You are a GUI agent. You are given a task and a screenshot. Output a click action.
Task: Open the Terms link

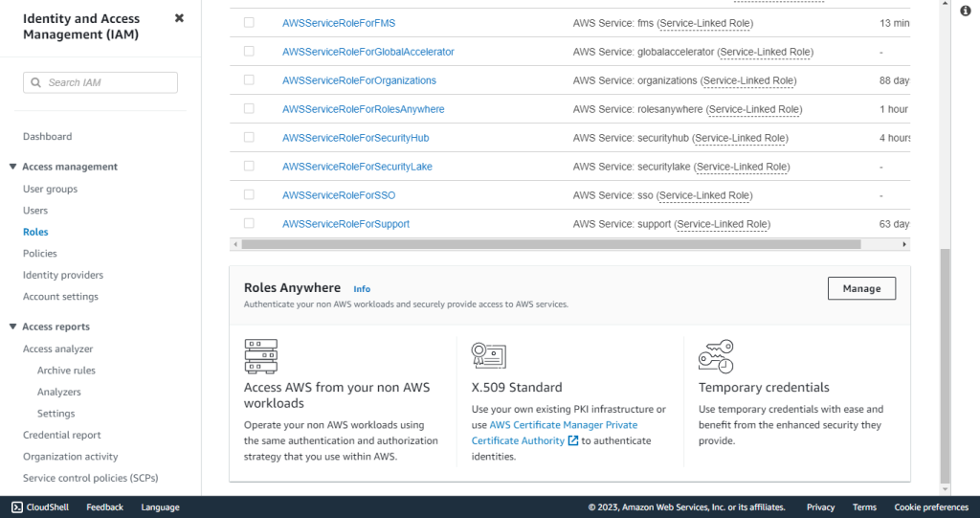(864, 507)
